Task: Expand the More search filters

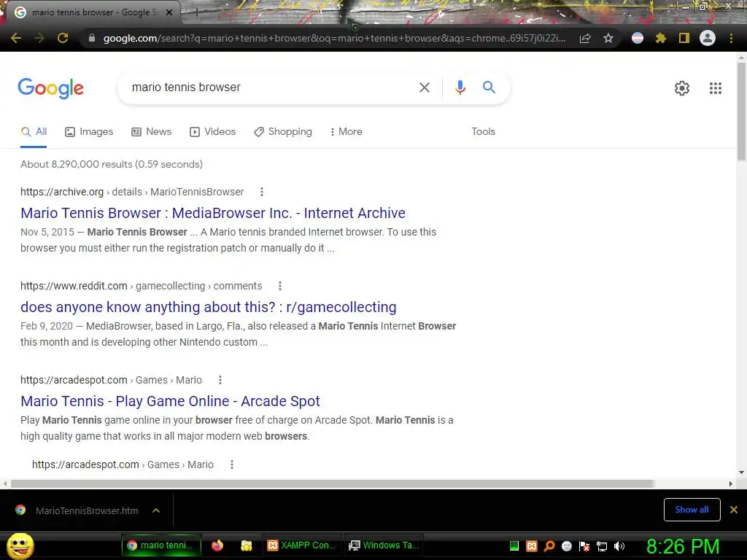Action: pyautogui.click(x=346, y=132)
